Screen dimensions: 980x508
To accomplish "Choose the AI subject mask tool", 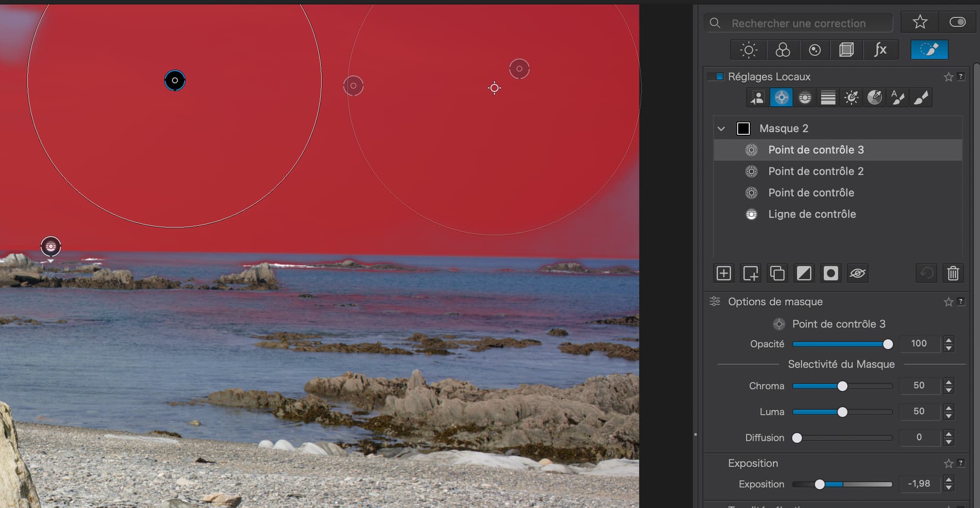I will pos(757,98).
